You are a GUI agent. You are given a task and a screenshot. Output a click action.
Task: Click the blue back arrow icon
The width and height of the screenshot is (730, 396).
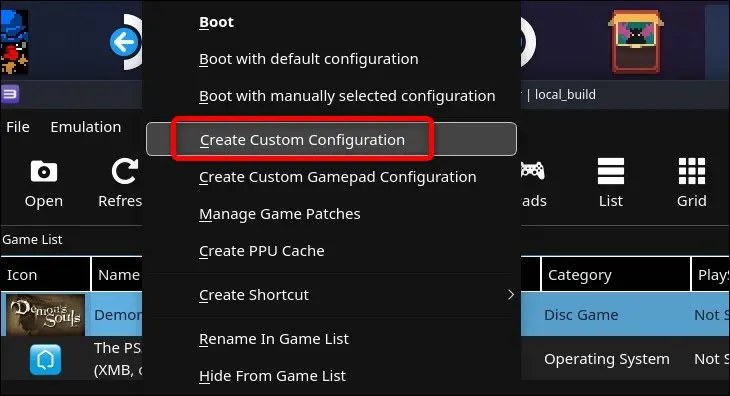click(x=124, y=42)
